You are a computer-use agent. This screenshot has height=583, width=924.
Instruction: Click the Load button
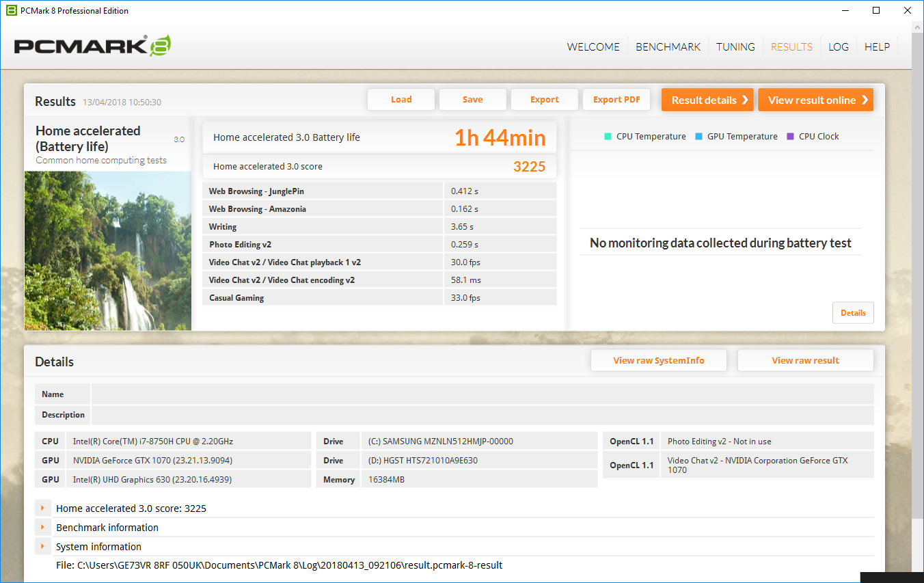401,100
